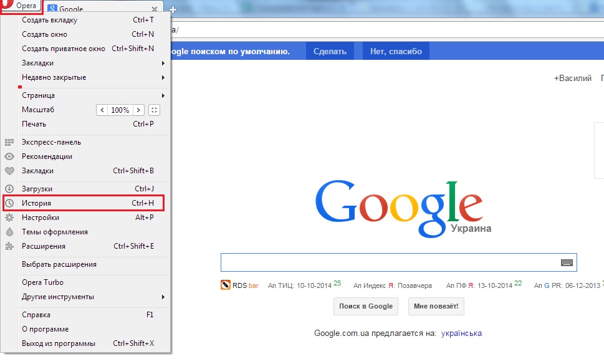Open the українська language link

pyautogui.click(x=461, y=333)
